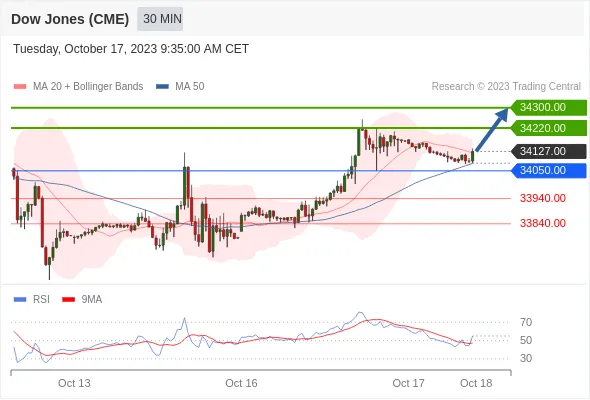The image size is (590, 400).
Task: Click the RSI 70 level label
Action: click(x=526, y=322)
